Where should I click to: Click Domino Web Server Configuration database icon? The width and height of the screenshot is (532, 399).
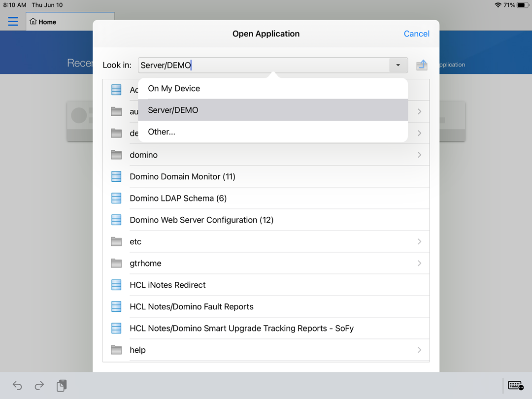point(116,220)
